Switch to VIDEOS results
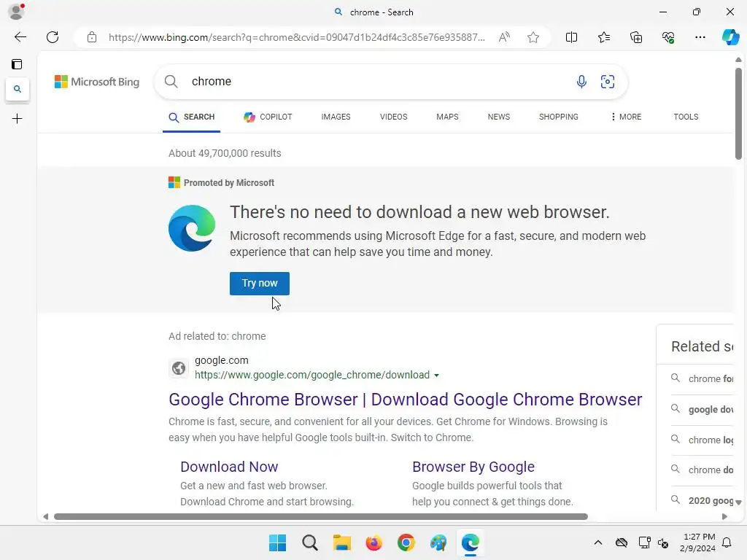 pos(393,117)
